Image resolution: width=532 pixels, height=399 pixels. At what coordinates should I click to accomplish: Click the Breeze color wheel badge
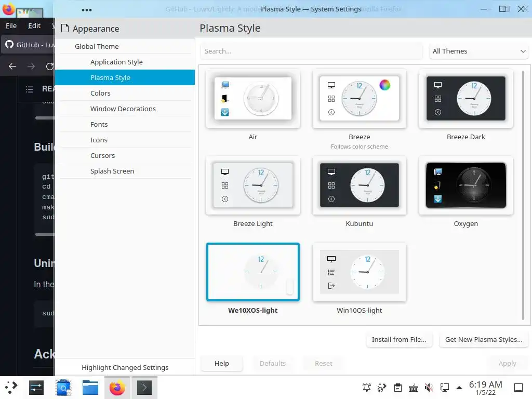(x=385, y=85)
